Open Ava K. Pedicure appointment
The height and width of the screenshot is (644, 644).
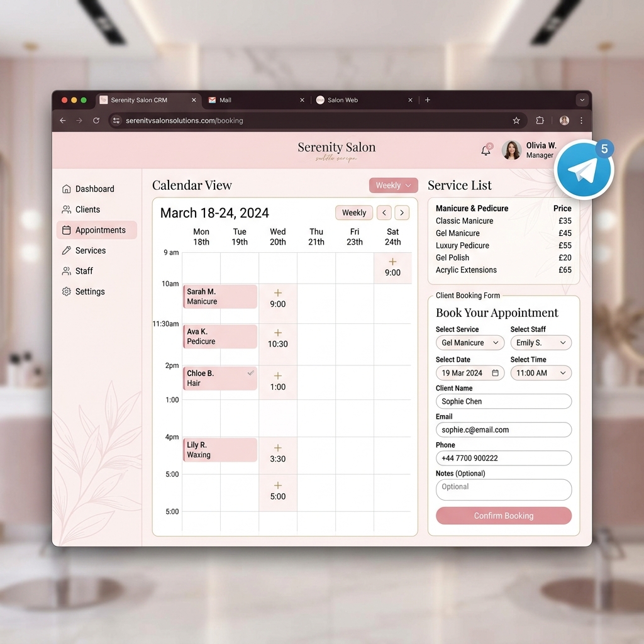pos(221,336)
